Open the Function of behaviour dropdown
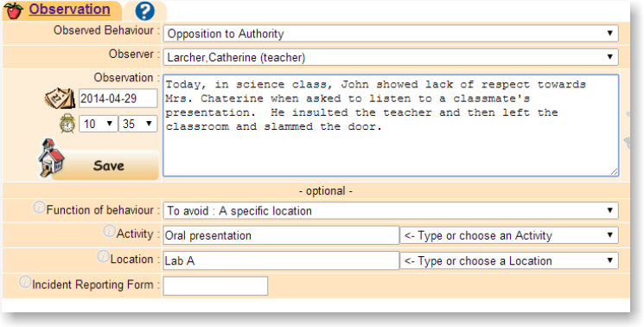This screenshot has height=327, width=644. 391,211
